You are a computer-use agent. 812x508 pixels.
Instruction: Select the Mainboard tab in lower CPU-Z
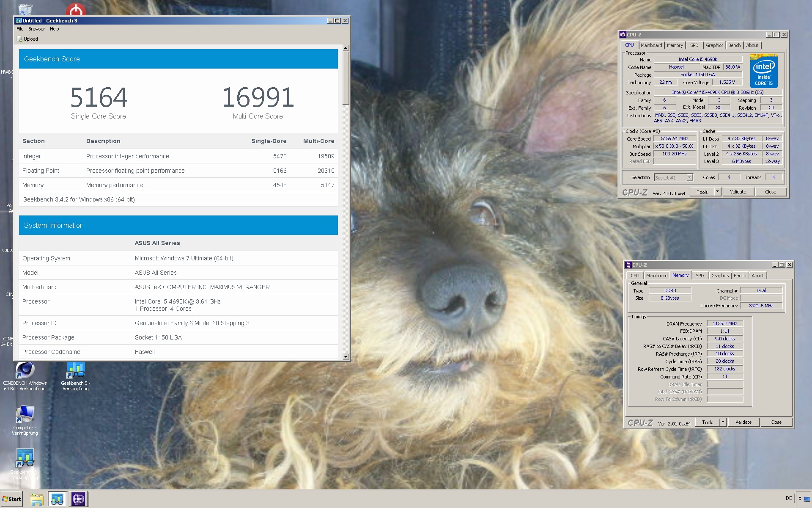point(657,276)
